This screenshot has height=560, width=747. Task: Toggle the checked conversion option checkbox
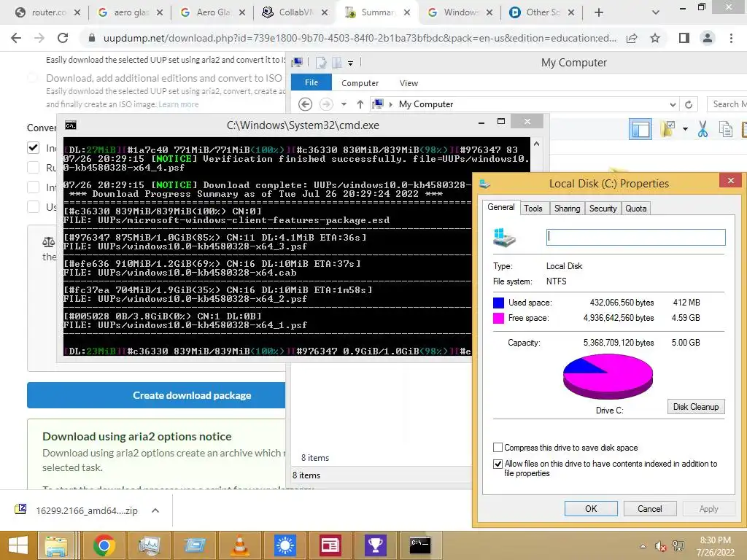click(33, 147)
